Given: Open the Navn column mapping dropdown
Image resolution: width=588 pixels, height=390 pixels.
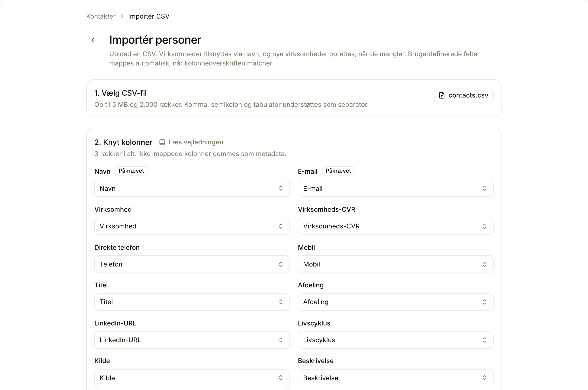Looking at the screenshot, I should click(x=192, y=188).
